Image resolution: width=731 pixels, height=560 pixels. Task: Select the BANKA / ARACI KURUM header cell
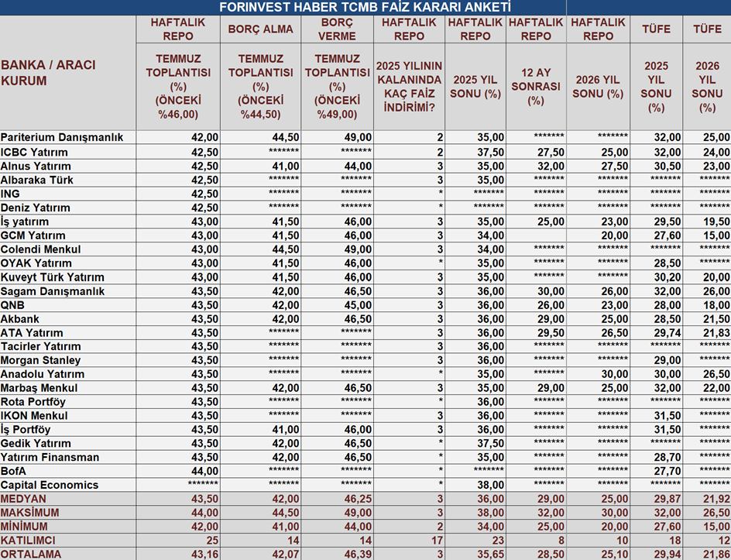point(48,73)
